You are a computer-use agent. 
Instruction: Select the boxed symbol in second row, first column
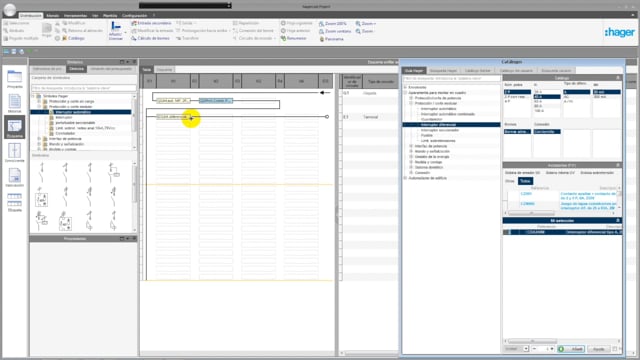42,197
